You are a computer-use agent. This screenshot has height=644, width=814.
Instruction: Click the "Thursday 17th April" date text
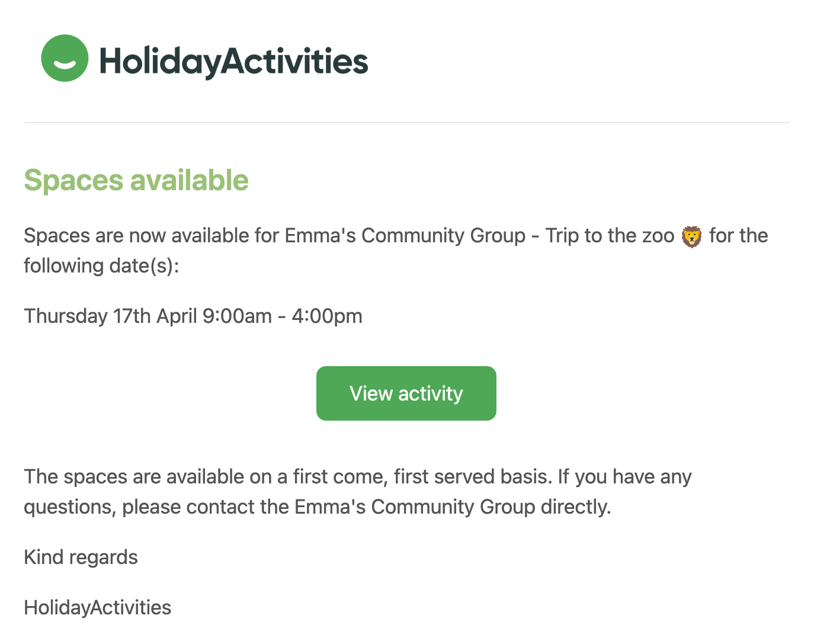110,316
